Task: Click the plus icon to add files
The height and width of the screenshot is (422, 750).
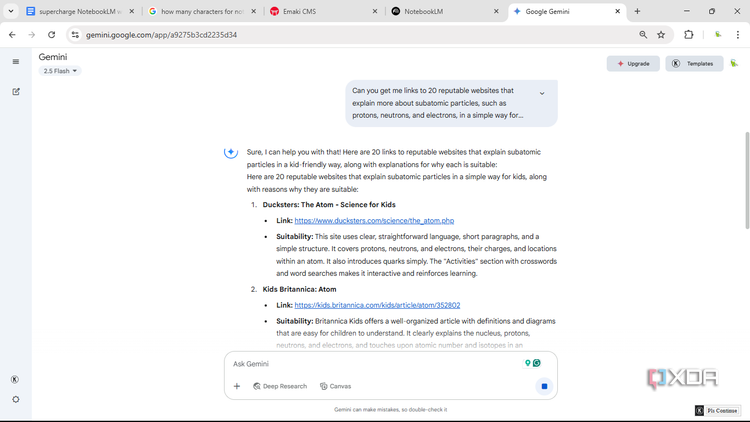Action: [x=237, y=386]
